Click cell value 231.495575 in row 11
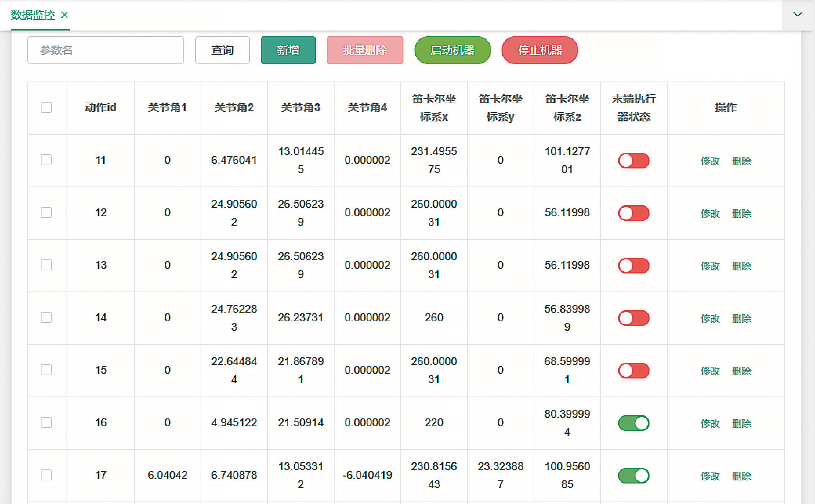Viewport: 815px width, 504px height. coord(434,160)
